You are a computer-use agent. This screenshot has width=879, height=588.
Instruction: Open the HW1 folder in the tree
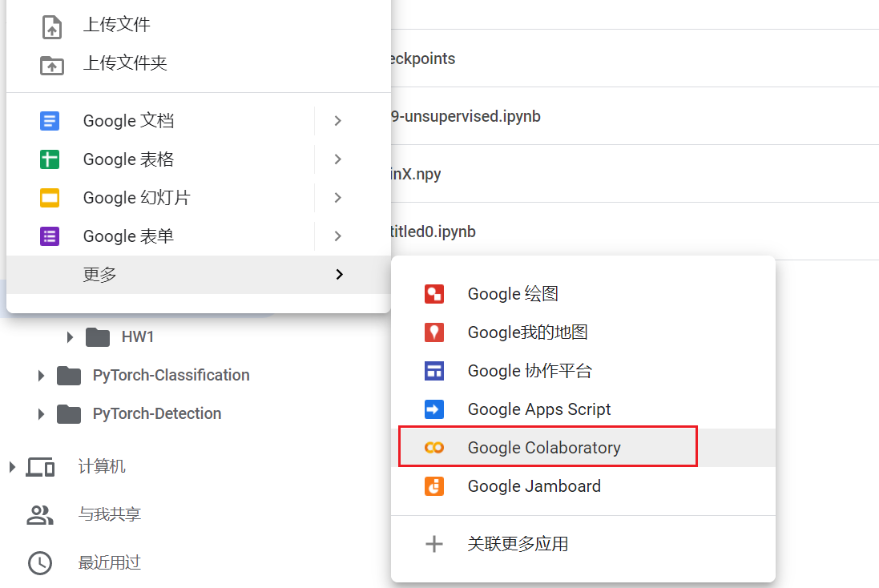pos(137,337)
